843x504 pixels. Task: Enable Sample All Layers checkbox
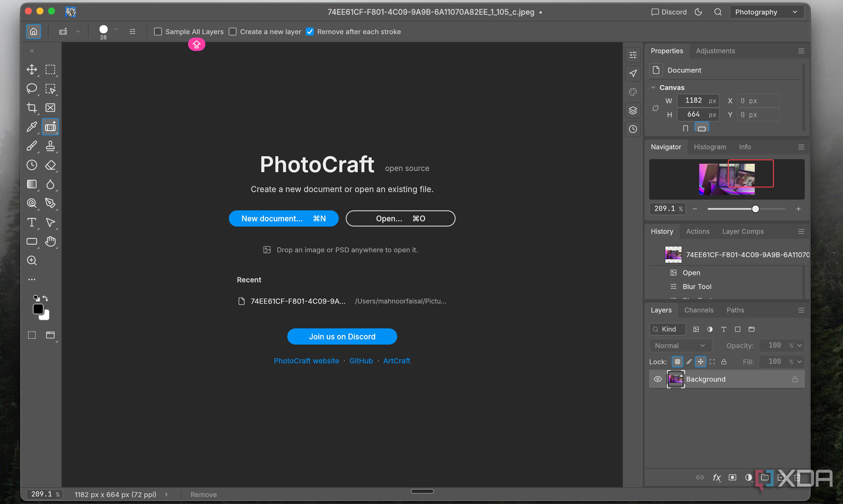point(158,32)
